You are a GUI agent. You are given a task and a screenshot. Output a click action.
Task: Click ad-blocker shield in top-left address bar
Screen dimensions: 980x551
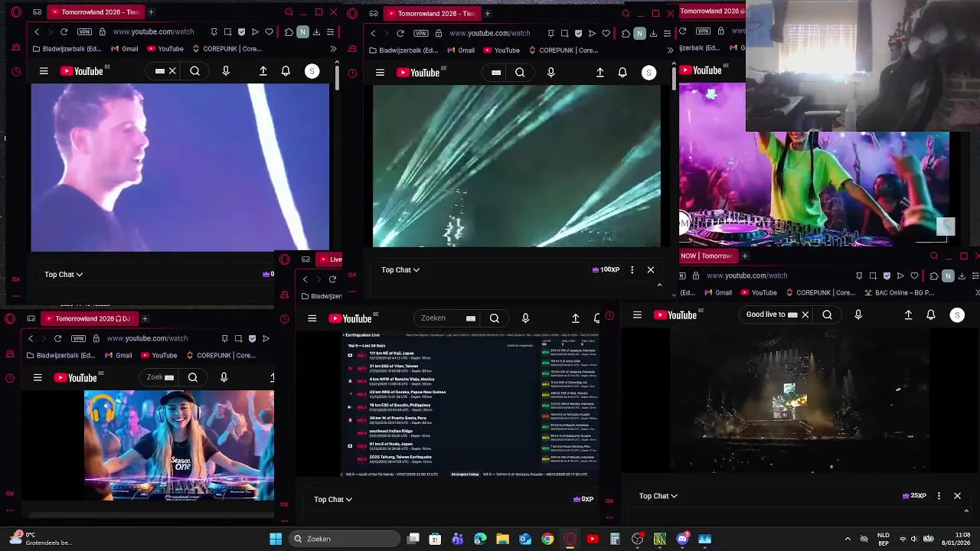[242, 32]
